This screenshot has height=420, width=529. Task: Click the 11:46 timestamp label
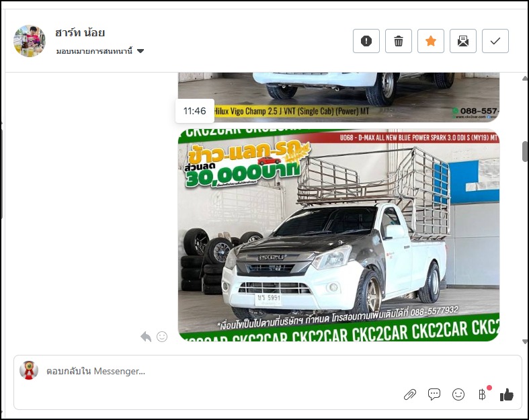[195, 111]
